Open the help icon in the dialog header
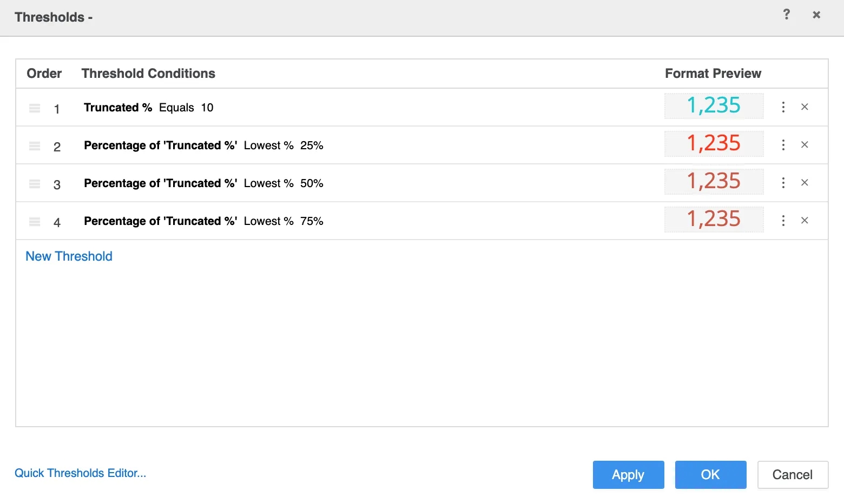 pyautogui.click(x=786, y=15)
